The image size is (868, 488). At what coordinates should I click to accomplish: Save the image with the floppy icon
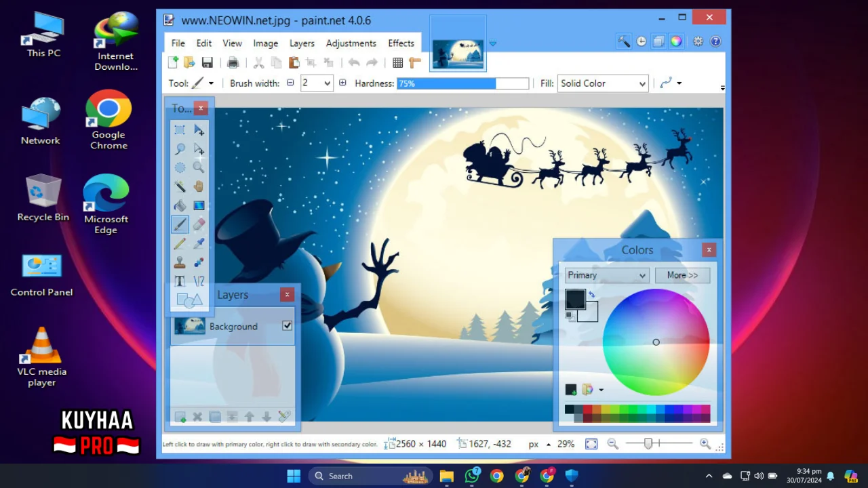click(208, 62)
